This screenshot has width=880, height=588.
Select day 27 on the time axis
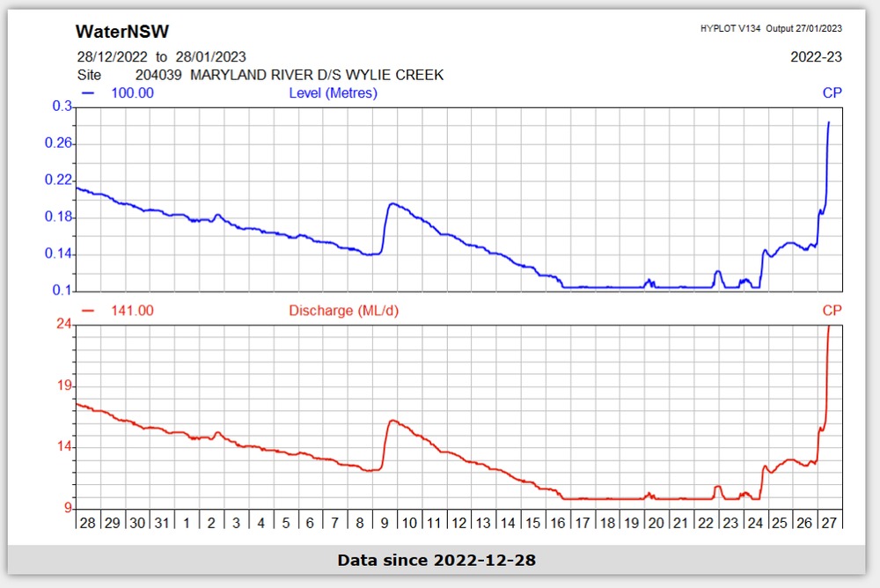829,522
